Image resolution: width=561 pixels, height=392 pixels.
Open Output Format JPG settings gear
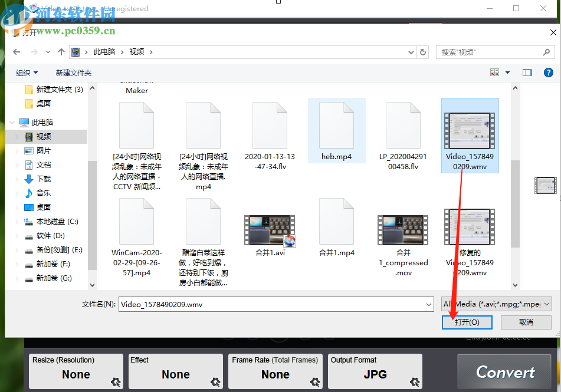415,382
